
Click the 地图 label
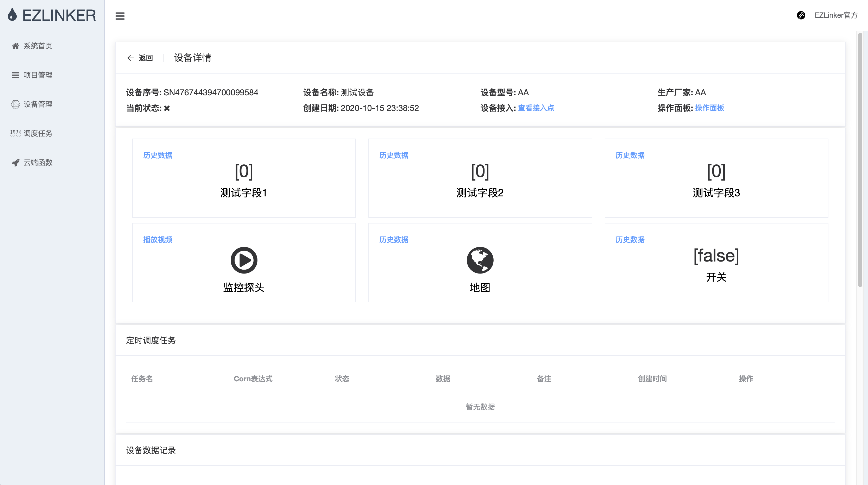[x=480, y=288]
